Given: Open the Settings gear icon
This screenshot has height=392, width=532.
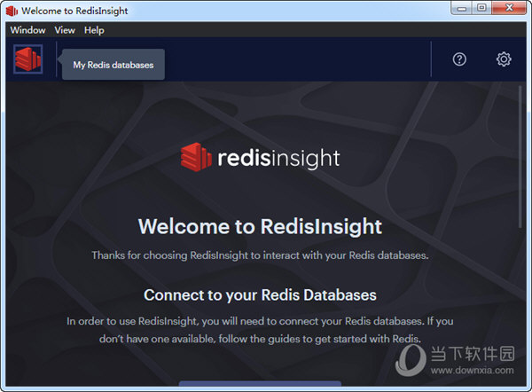Looking at the screenshot, I should 504,59.
